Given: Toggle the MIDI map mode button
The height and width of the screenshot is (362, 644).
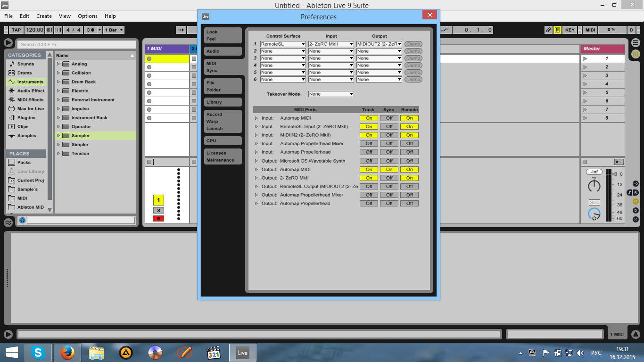Looking at the screenshot, I should pos(590,30).
